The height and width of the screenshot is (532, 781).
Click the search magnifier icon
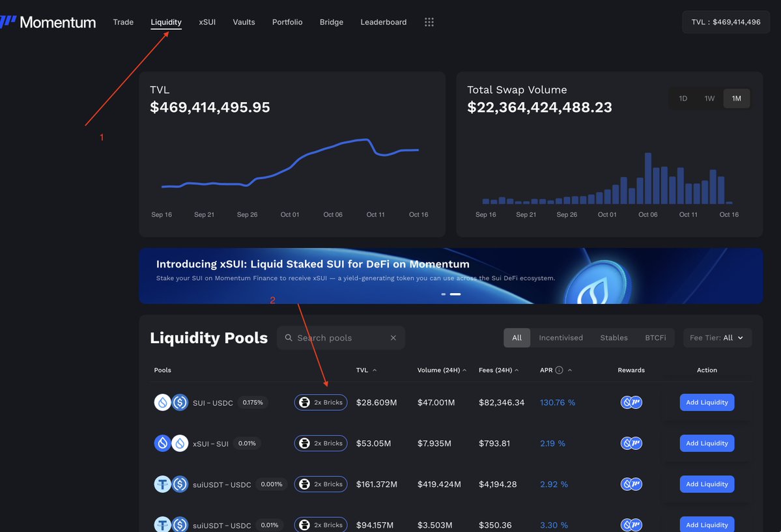pos(289,338)
